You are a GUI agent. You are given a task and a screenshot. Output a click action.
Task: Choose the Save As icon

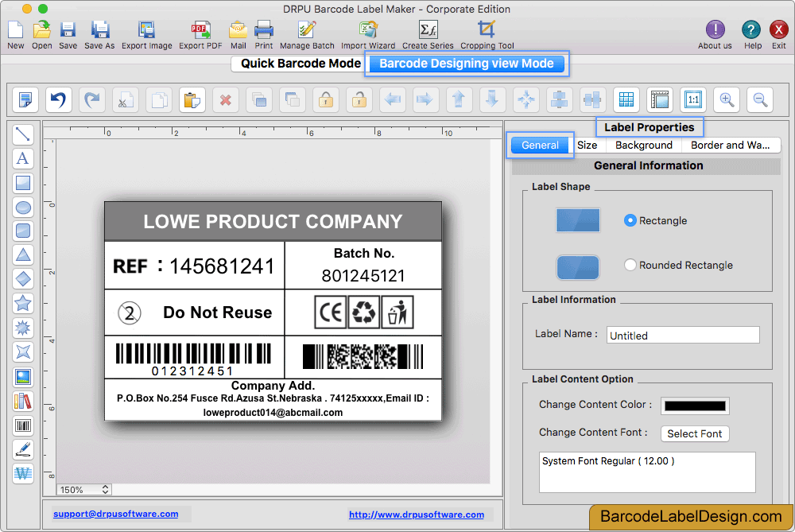tap(100, 30)
